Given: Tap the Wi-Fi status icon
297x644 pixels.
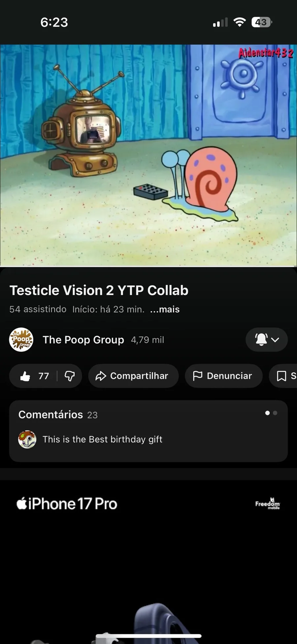Looking at the screenshot, I should [240, 22].
